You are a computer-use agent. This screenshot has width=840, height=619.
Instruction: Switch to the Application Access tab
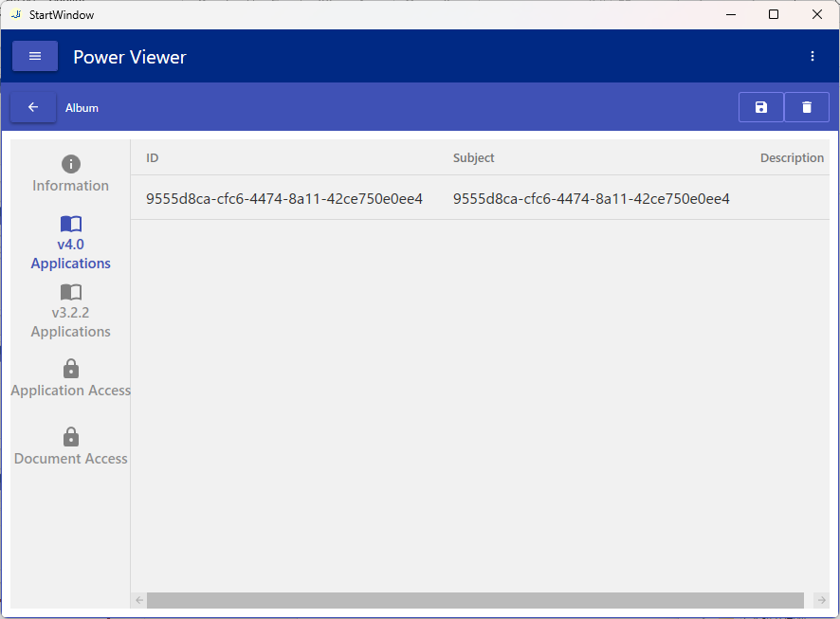click(x=71, y=391)
